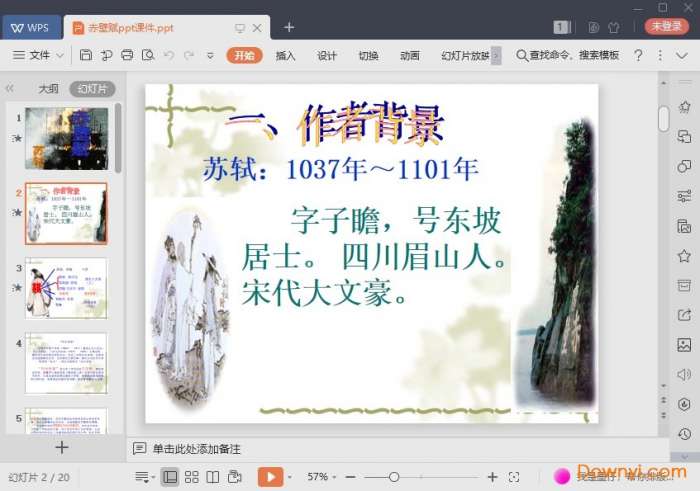Click the 幻灯片 2 / 20 status text
This screenshot has height=491, width=700.
[39, 477]
